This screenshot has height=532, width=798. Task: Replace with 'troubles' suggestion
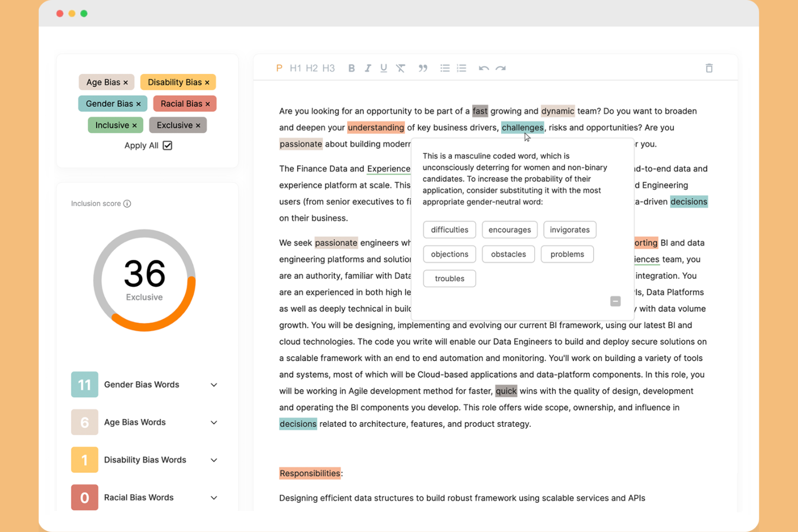[450, 278]
